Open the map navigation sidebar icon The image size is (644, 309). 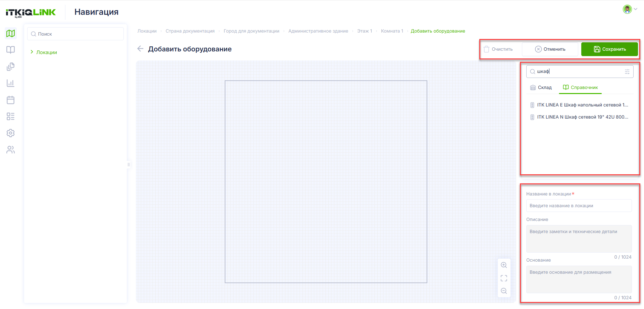point(11,33)
